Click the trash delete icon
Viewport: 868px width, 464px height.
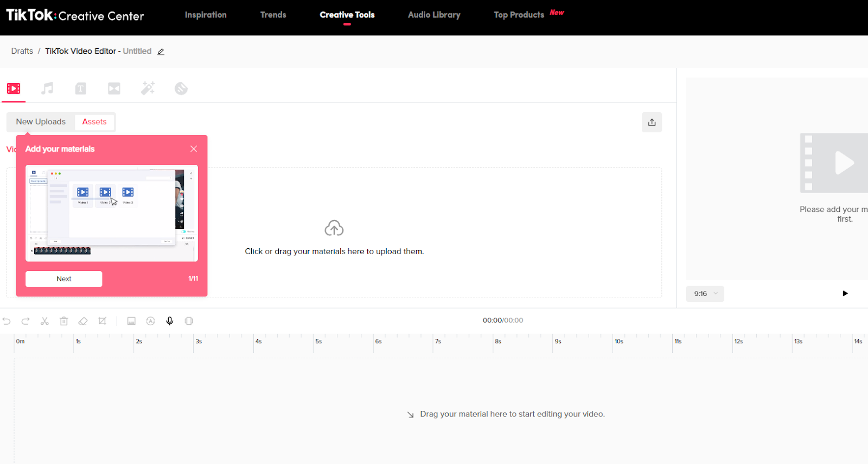[63, 321]
